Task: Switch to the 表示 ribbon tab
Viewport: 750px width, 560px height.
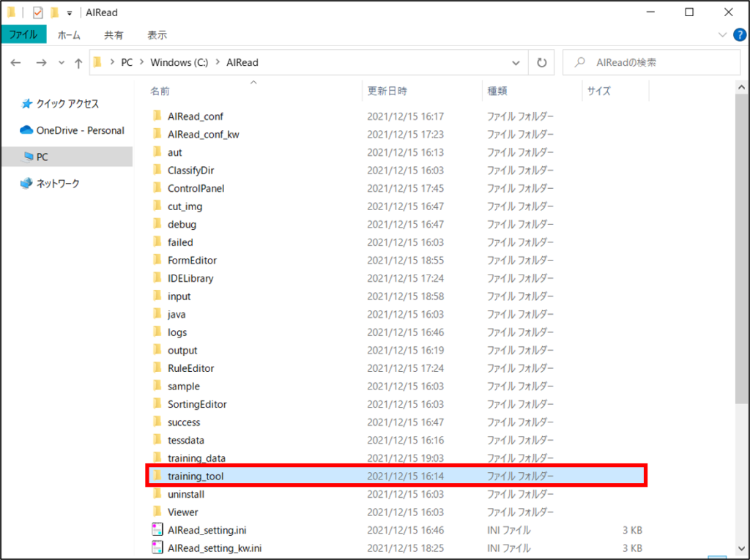Action: (x=157, y=35)
